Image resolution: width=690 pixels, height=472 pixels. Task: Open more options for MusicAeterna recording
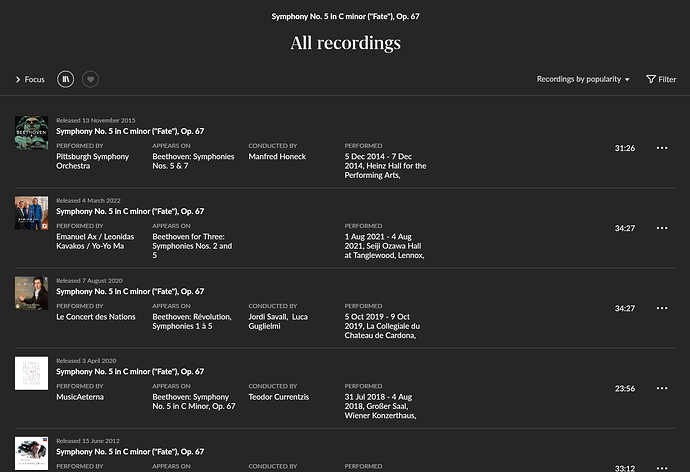pos(661,388)
